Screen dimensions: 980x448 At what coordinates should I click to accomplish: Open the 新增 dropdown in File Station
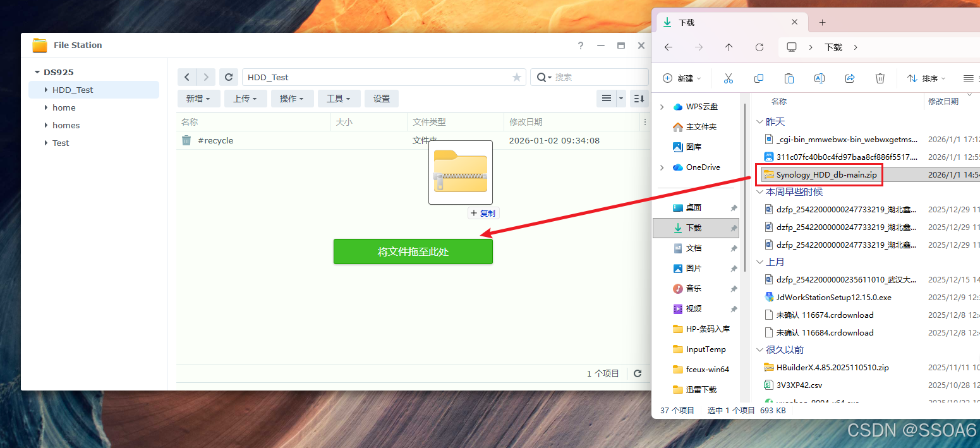[198, 99]
